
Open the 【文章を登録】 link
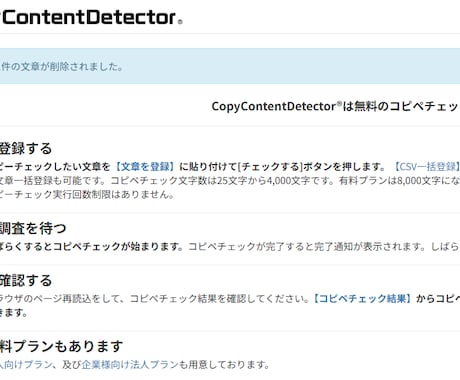(145, 166)
